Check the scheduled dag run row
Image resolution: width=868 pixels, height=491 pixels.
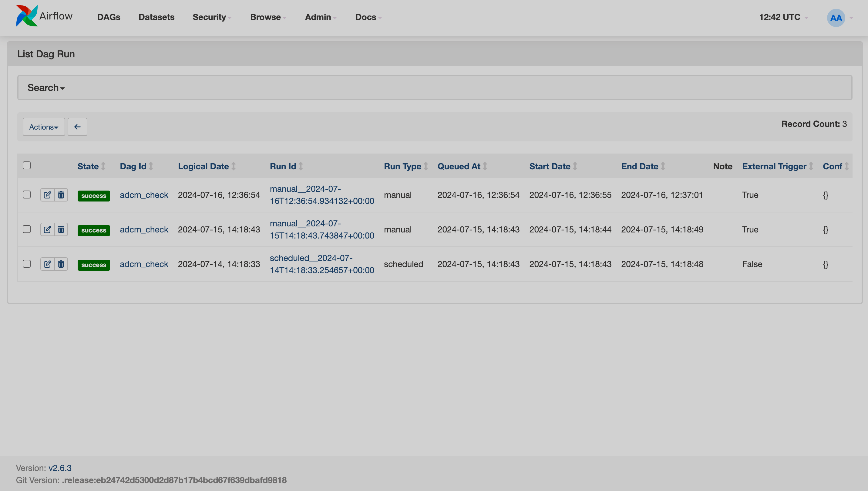tap(26, 264)
